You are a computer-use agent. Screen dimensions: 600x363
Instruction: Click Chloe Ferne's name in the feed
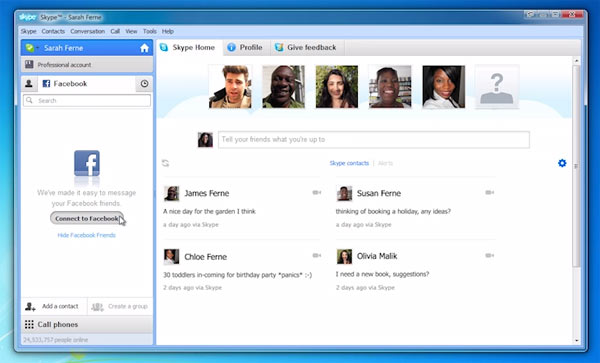click(x=205, y=257)
